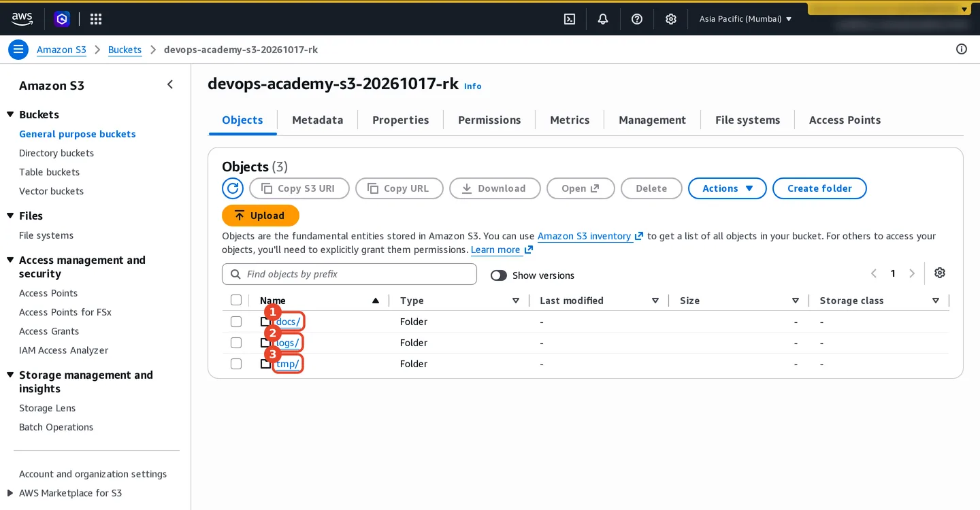The height and width of the screenshot is (510, 980).
Task: Open the Info link beside bucket name
Action: click(x=472, y=86)
